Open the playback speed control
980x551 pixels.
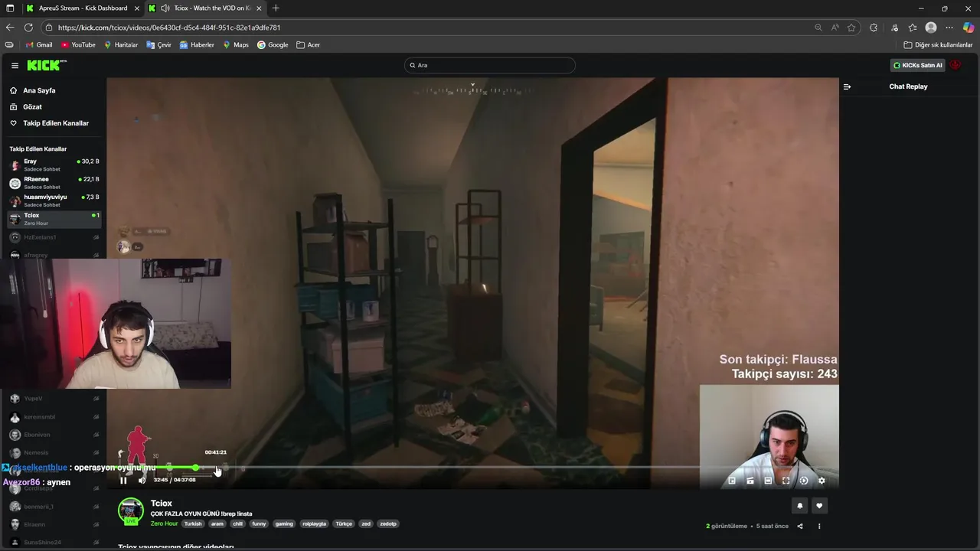(x=803, y=481)
